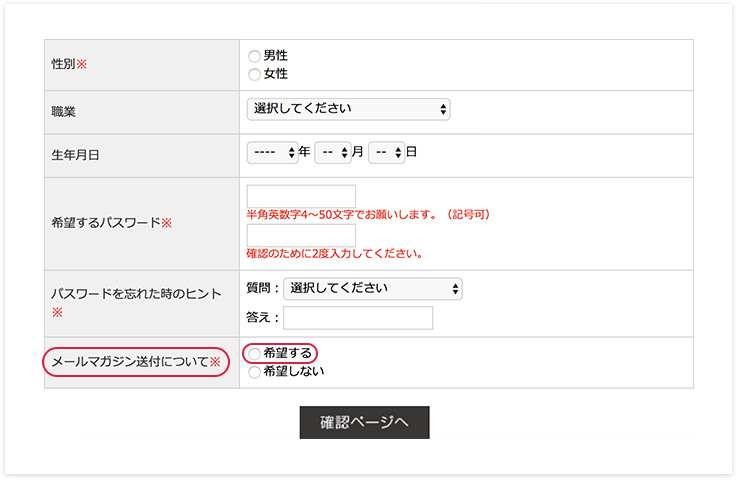The height and width of the screenshot is (480, 737).
Task: Click the パスワードを忘れた時のヒント label
Action: pos(136,295)
